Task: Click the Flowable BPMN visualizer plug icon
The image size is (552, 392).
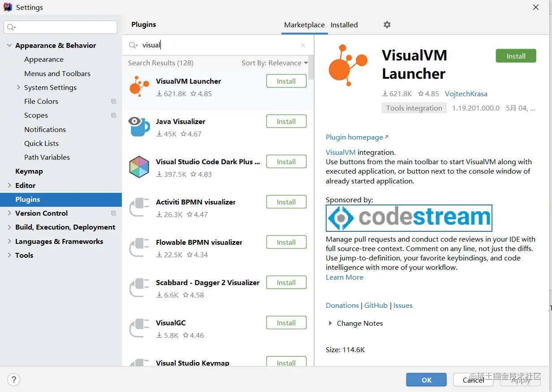Action: 139,247
